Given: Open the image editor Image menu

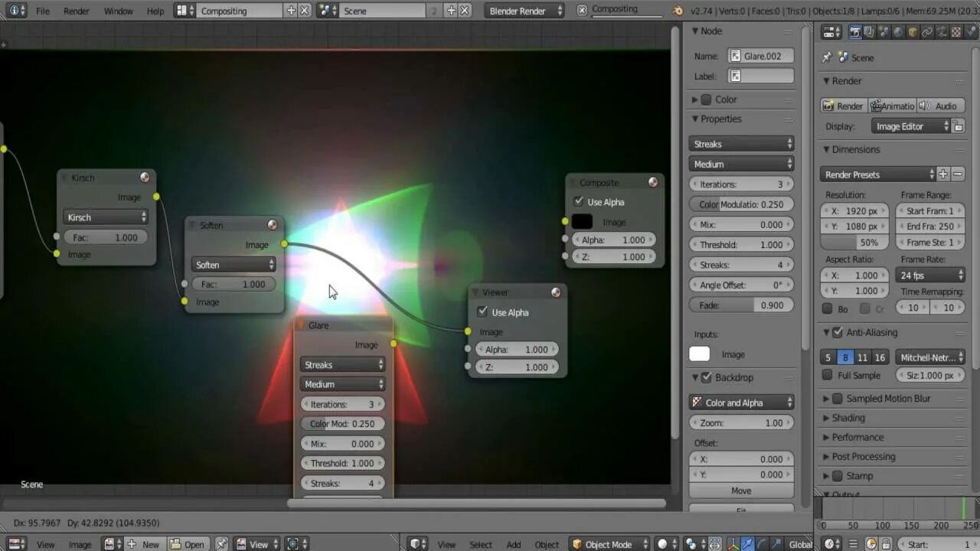Looking at the screenshot, I should point(80,544).
